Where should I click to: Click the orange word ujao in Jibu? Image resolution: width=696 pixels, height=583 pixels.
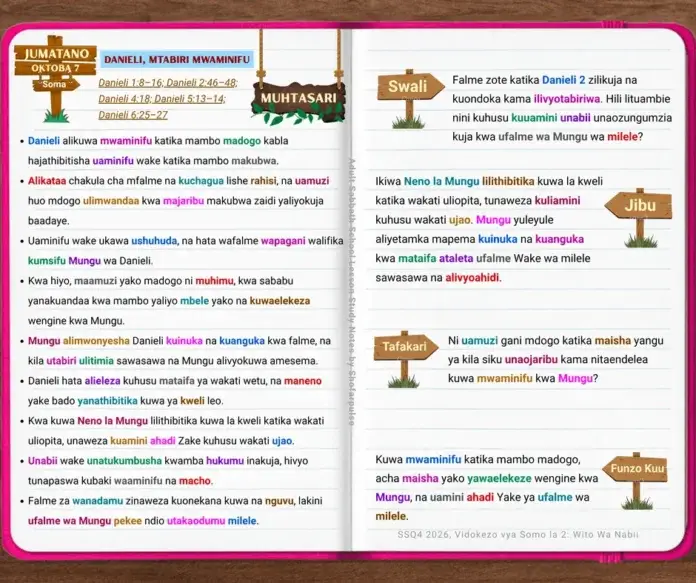[459, 220]
